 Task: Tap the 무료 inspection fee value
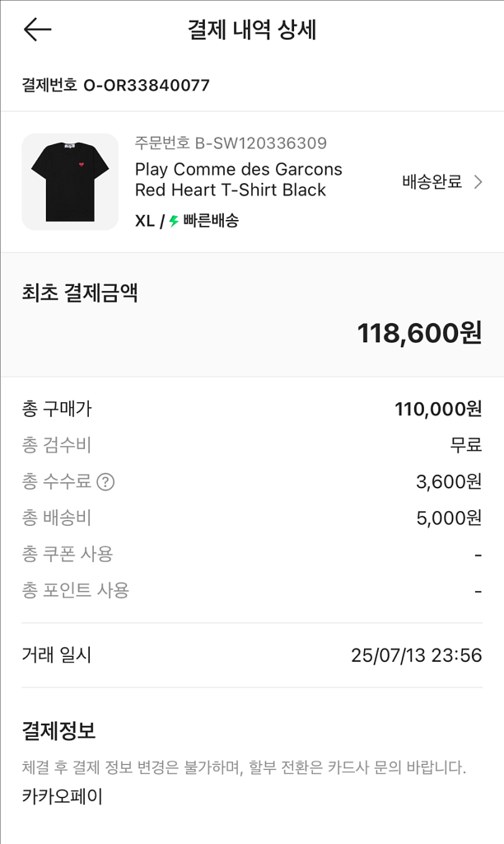point(465,446)
